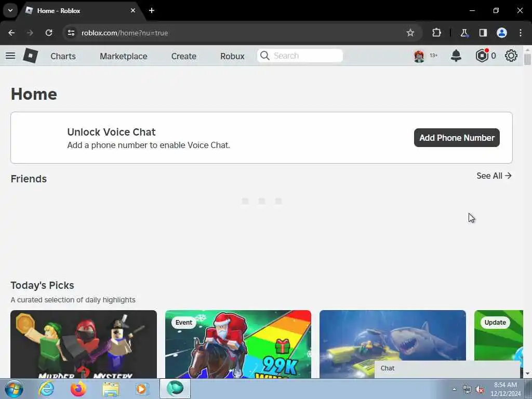The width and height of the screenshot is (532, 399).
Task: Expand the Chat panel
Action: point(447,368)
